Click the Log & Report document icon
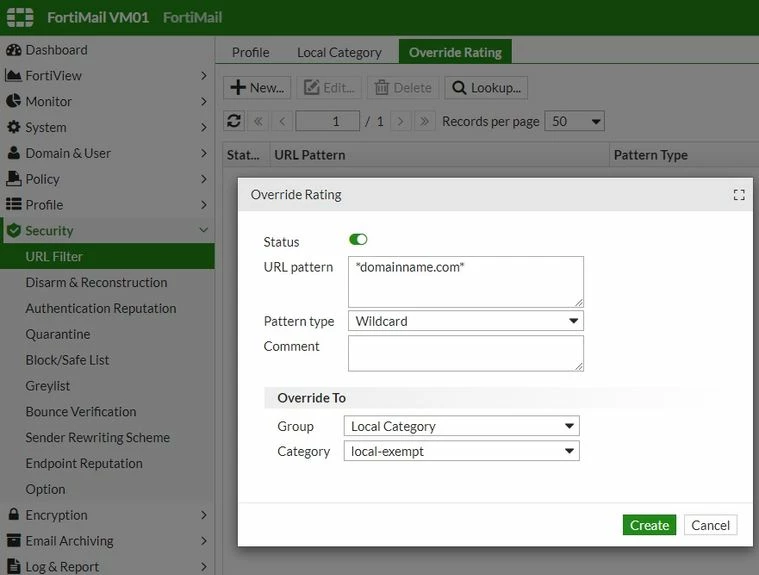Screen dimensions: 759x575 click(14, 566)
